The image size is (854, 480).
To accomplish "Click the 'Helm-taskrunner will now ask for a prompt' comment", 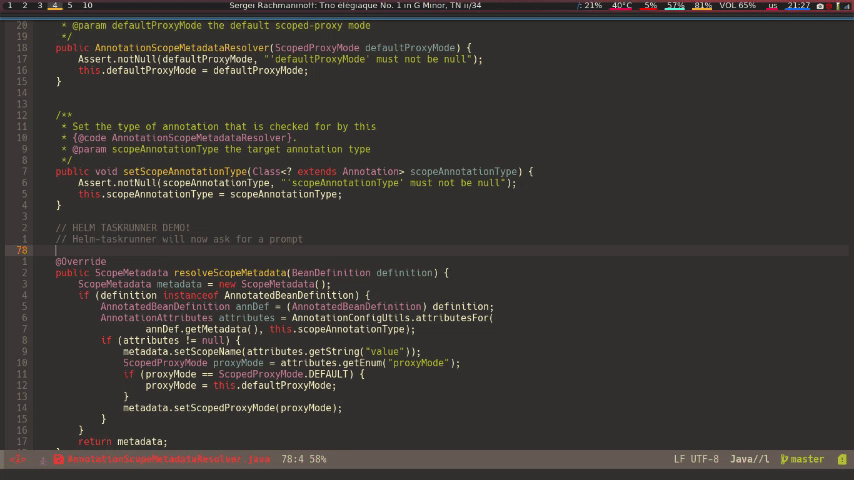I will tap(179, 239).
